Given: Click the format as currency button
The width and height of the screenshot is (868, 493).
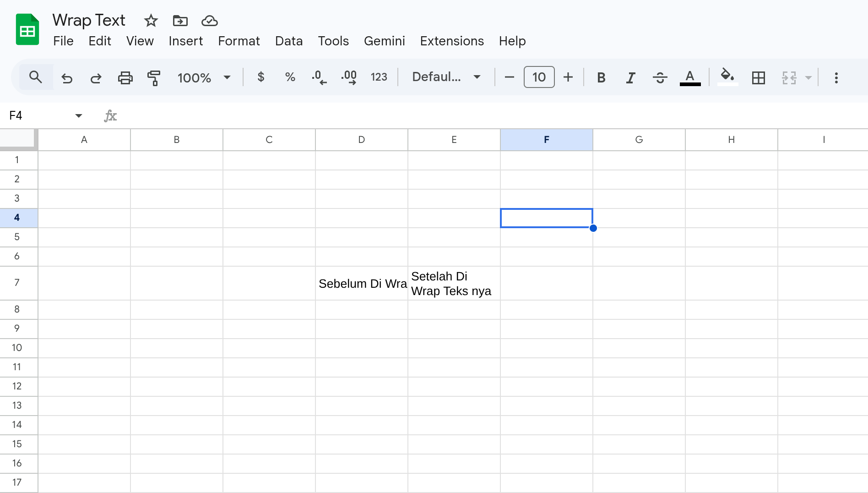Looking at the screenshot, I should [261, 77].
